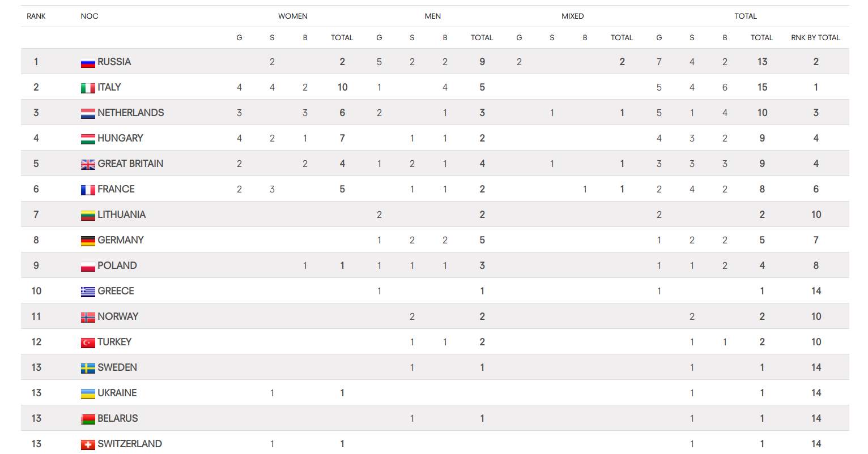Open the FRANCE country link
The image size is (868, 454).
pos(116,189)
